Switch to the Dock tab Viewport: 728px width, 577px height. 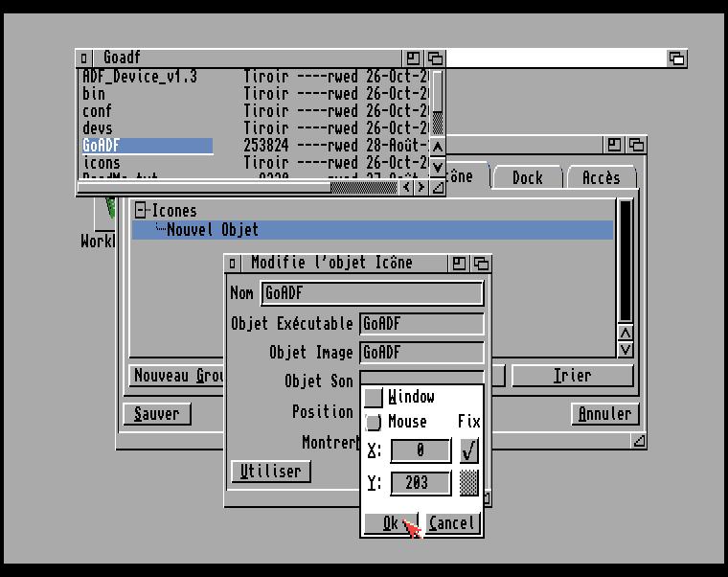527,177
